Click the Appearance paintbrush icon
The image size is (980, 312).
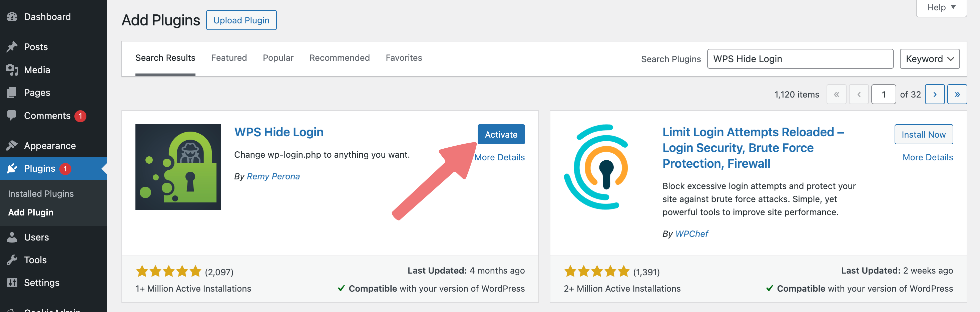(x=12, y=146)
